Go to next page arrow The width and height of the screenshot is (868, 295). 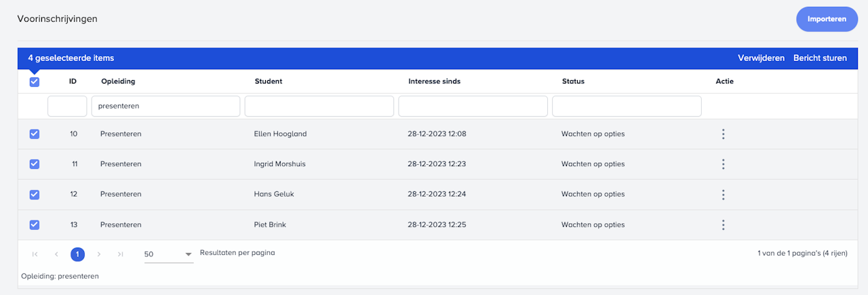pyautogui.click(x=99, y=254)
